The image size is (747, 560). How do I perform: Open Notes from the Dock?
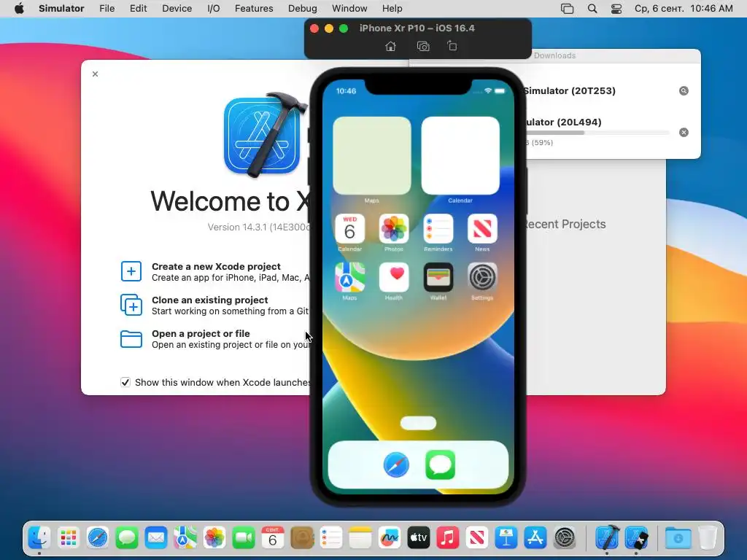[x=360, y=538]
